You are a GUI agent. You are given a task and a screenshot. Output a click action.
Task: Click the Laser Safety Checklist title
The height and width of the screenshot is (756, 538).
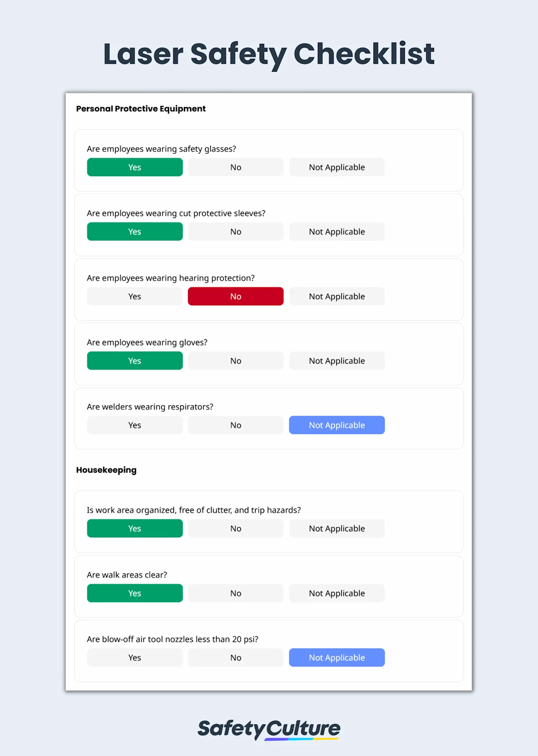pyautogui.click(x=269, y=54)
